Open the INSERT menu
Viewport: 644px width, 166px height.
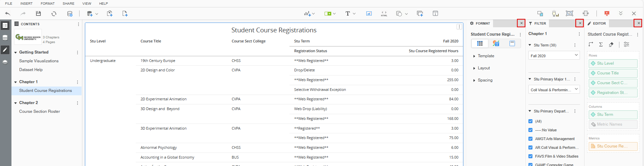[26, 3]
